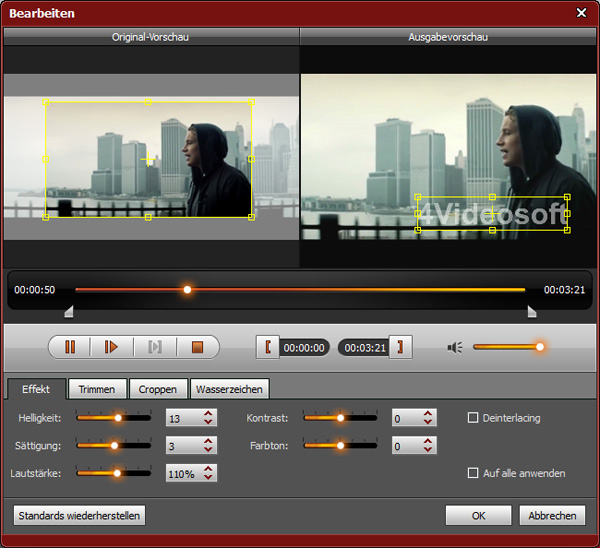The height and width of the screenshot is (548, 600).
Task: Enable the Deinterlacing checkbox
Action: [473, 418]
